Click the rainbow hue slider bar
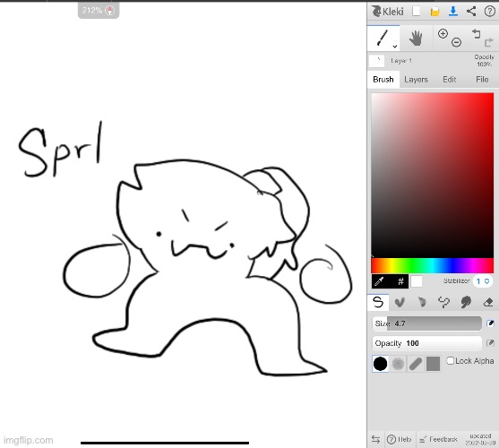499x448 pixels. pyautogui.click(x=432, y=265)
